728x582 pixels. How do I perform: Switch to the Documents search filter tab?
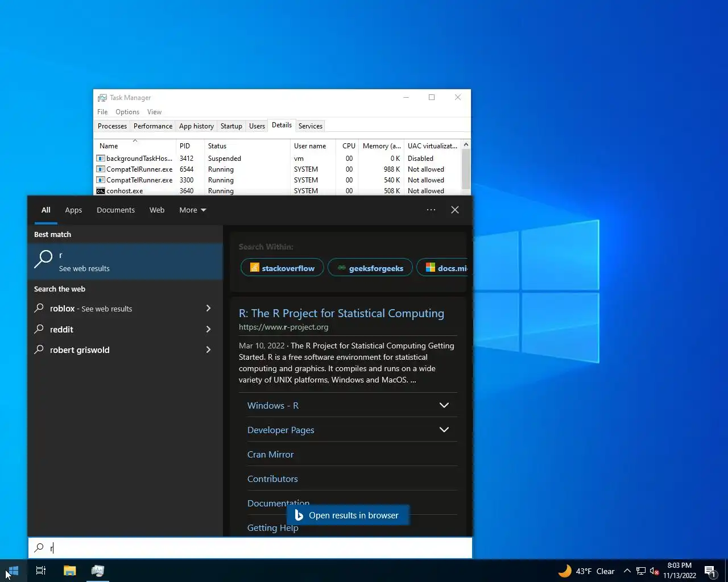coord(116,210)
